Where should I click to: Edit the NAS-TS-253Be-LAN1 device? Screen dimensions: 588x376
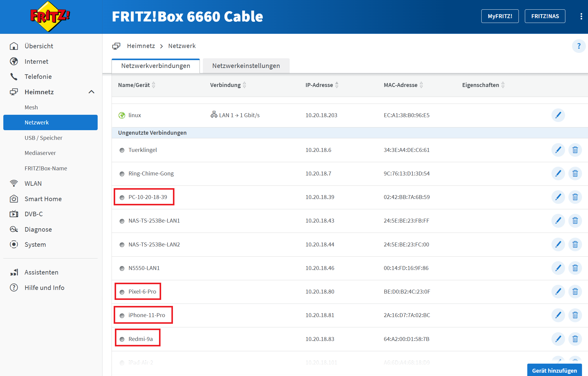[x=558, y=220]
